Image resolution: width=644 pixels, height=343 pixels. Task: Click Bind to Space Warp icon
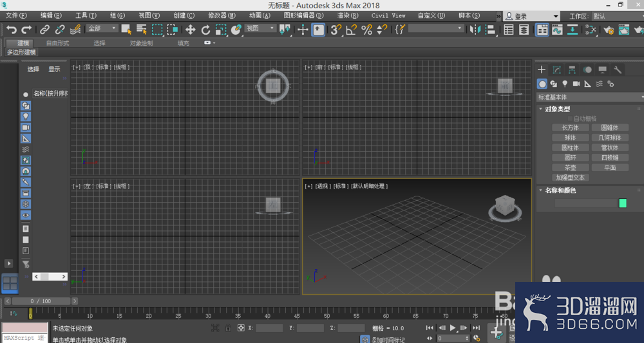75,30
